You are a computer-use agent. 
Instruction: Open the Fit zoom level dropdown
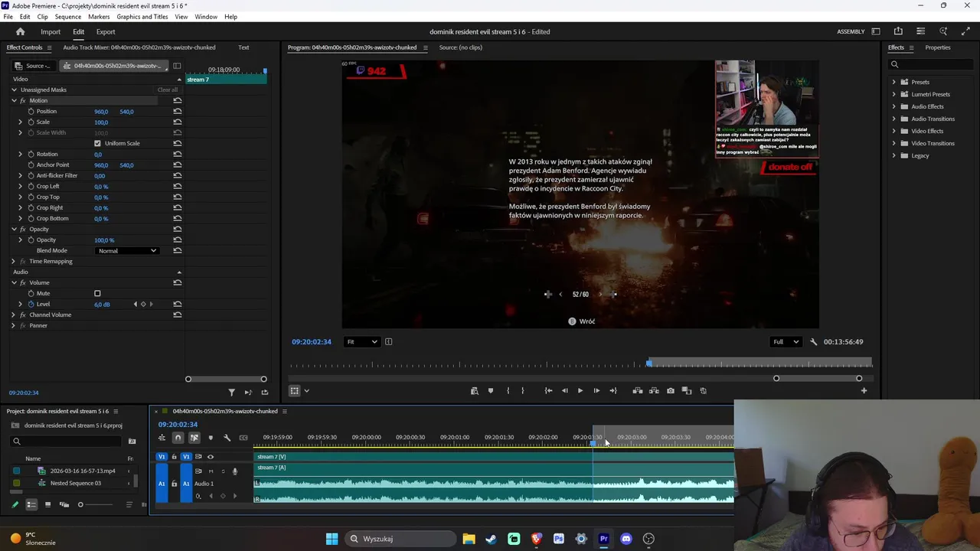click(361, 342)
